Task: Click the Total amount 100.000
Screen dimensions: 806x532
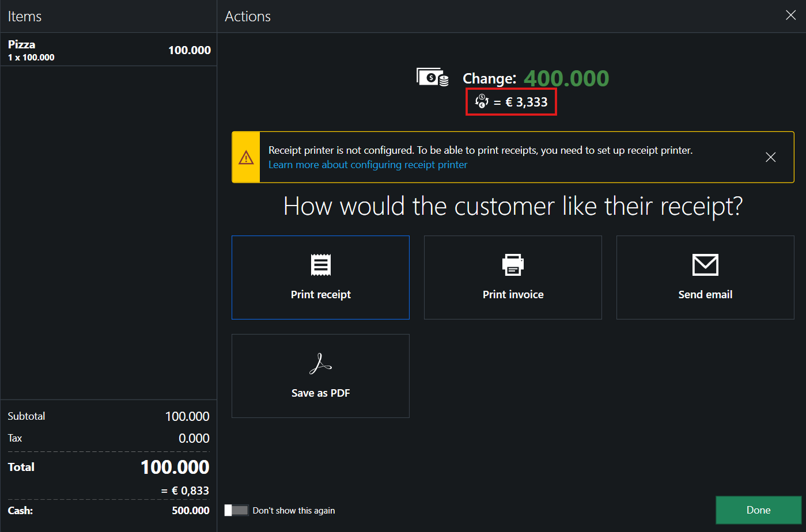Action: coord(175,467)
